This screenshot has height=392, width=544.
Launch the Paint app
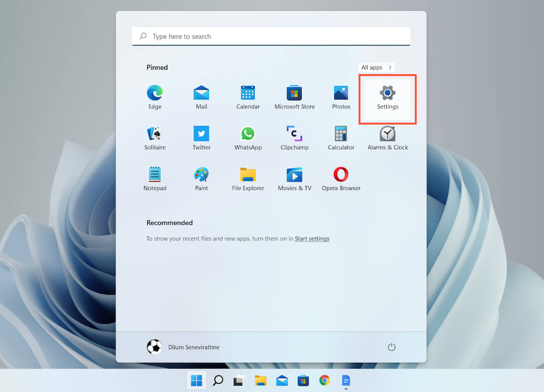[201, 179]
